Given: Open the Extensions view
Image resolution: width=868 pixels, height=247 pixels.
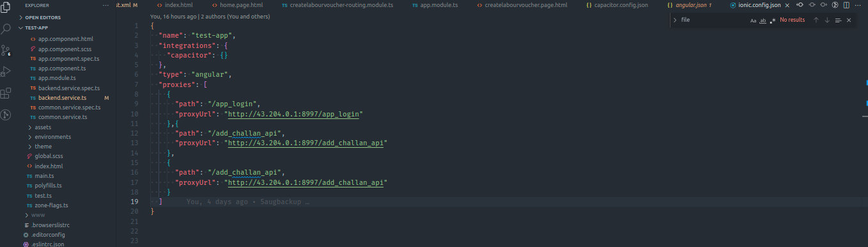Looking at the screenshot, I should (x=6, y=93).
